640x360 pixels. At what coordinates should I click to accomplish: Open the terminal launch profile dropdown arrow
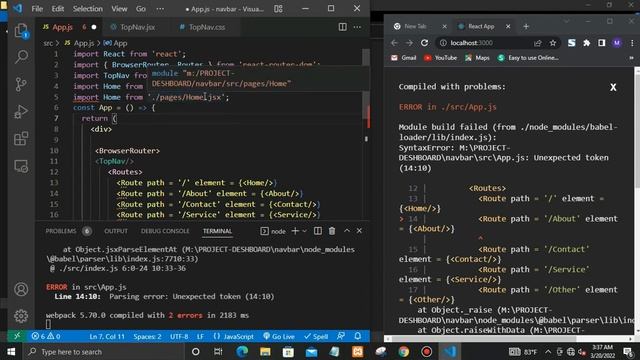[304, 231]
